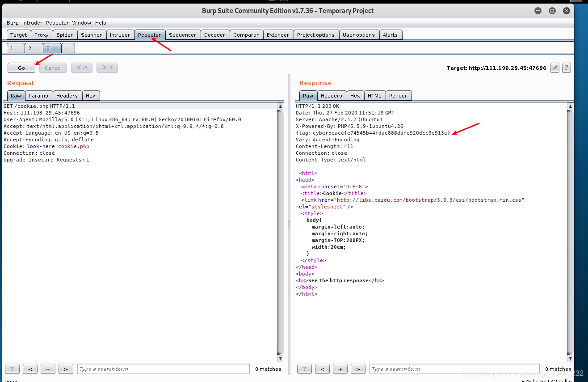The width and height of the screenshot is (588, 382).
Task: Go back to the previous request in history
Action: pyautogui.click(x=79, y=68)
